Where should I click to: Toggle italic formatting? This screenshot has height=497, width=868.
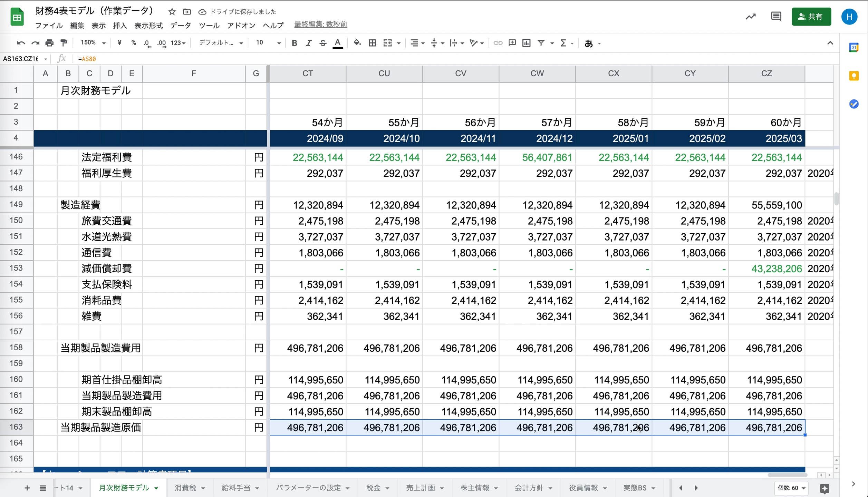point(308,43)
